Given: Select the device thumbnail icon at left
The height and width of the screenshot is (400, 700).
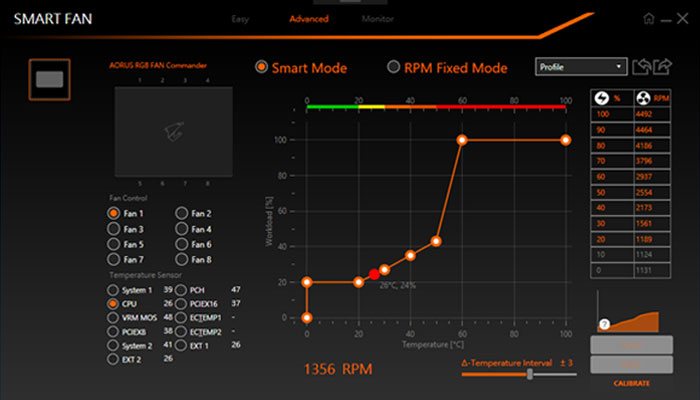Looking at the screenshot, I should pos(48,77).
